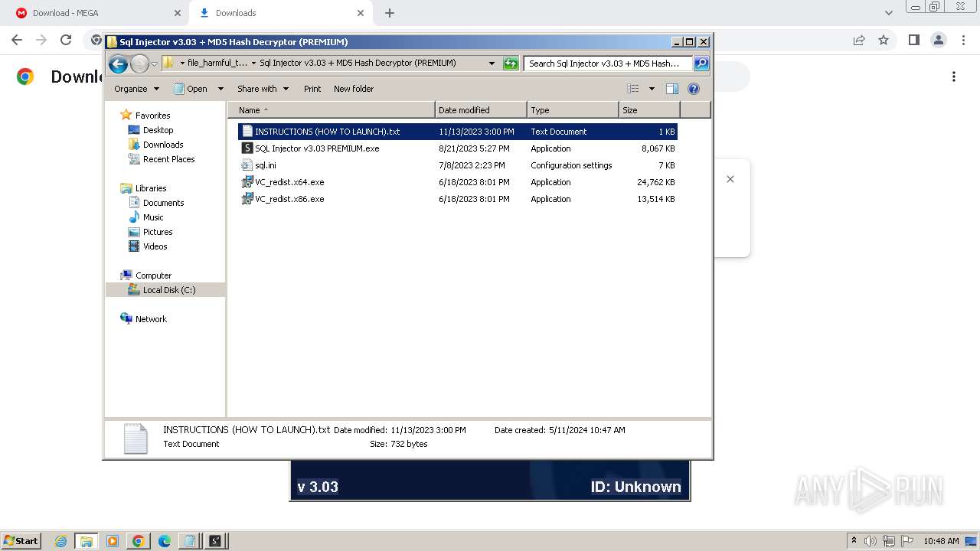Click the sql.ini gear file icon
The width and height of the screenshot is (980, 551).
(247, 165)
